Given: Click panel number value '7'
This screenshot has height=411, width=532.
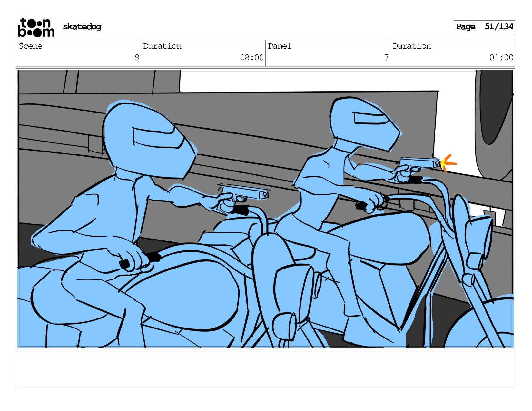Looking at the screenshot, I should (386, 58).
